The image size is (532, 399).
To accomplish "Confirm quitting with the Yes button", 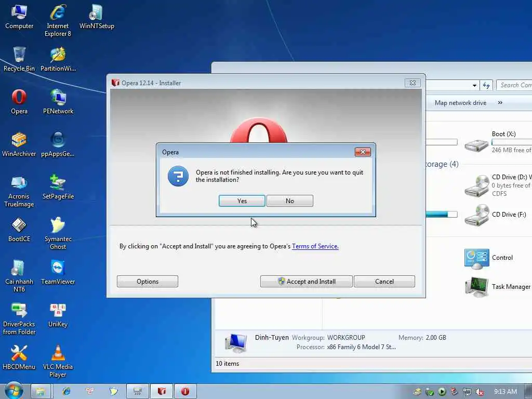I will point(242,201).
